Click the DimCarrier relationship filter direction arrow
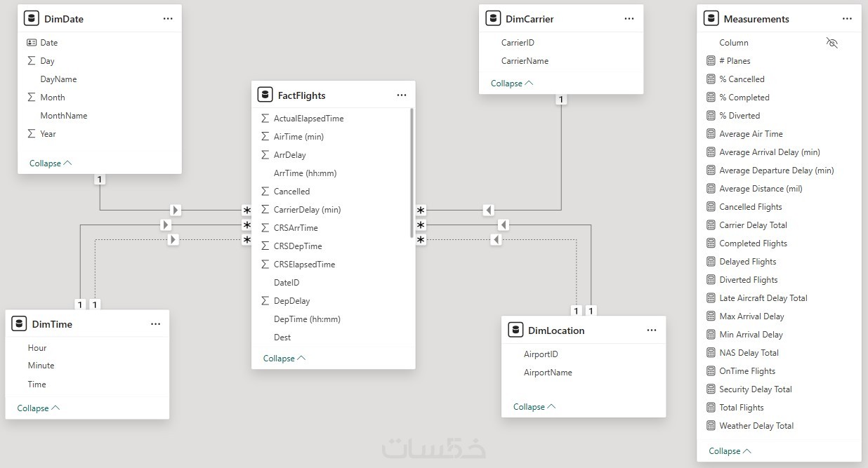 point(489,210)
